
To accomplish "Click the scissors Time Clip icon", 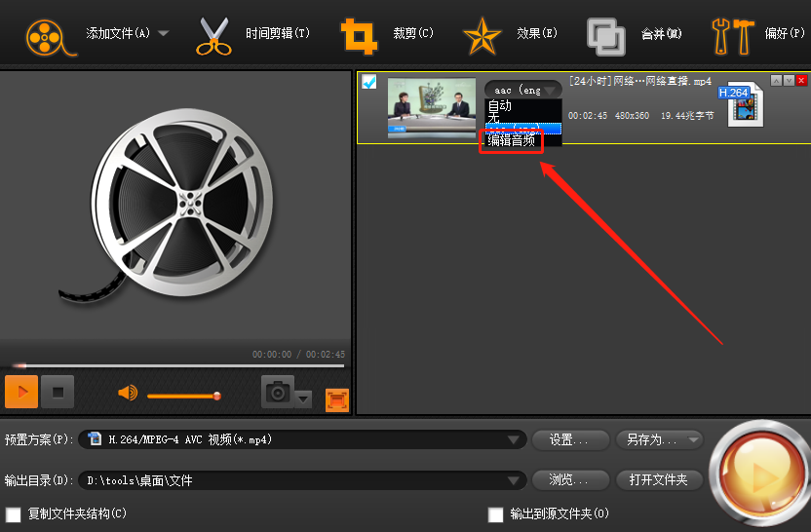I will (x=213, y=36).
